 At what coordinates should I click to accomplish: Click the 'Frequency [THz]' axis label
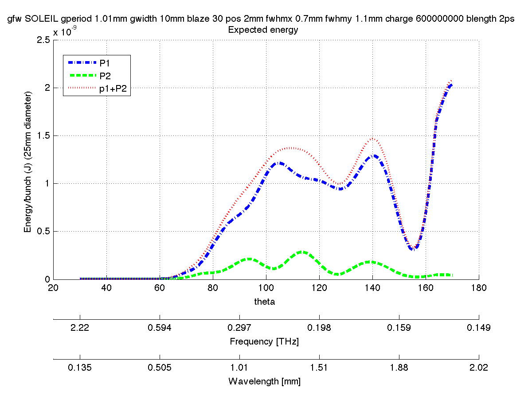click(x=264, y=342)
